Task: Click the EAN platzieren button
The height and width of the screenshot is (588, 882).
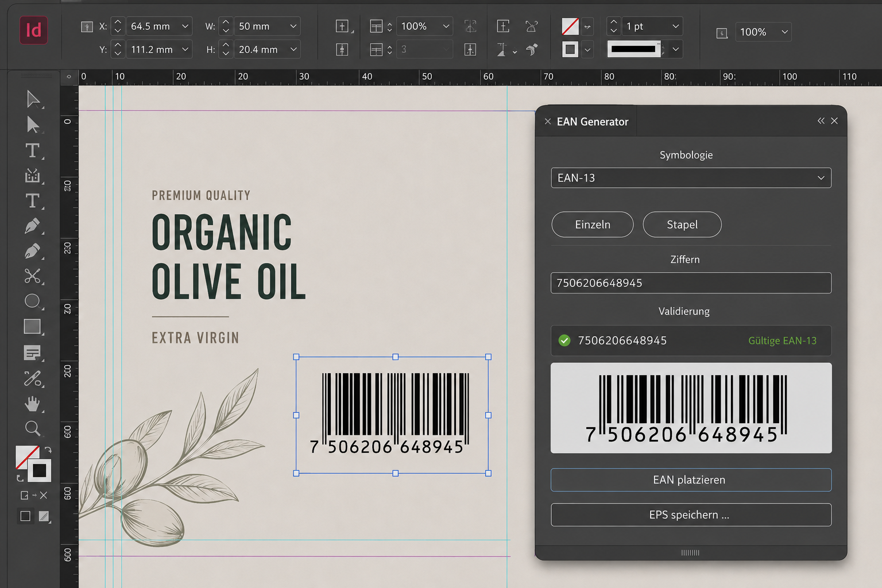Action: (x=691, y=480)
